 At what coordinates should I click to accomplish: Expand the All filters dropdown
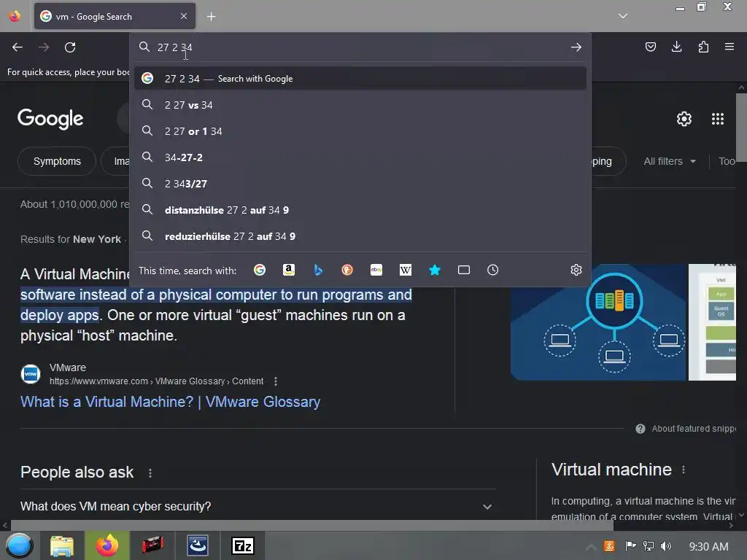[670, 161]
